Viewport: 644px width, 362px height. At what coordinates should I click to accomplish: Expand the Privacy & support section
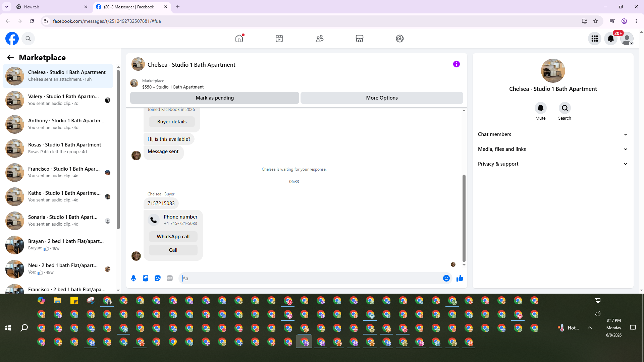tap(553, 164)
